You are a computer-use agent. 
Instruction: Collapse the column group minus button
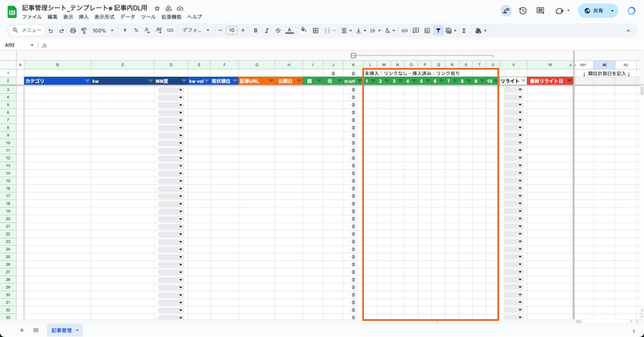tap(353, 55)
